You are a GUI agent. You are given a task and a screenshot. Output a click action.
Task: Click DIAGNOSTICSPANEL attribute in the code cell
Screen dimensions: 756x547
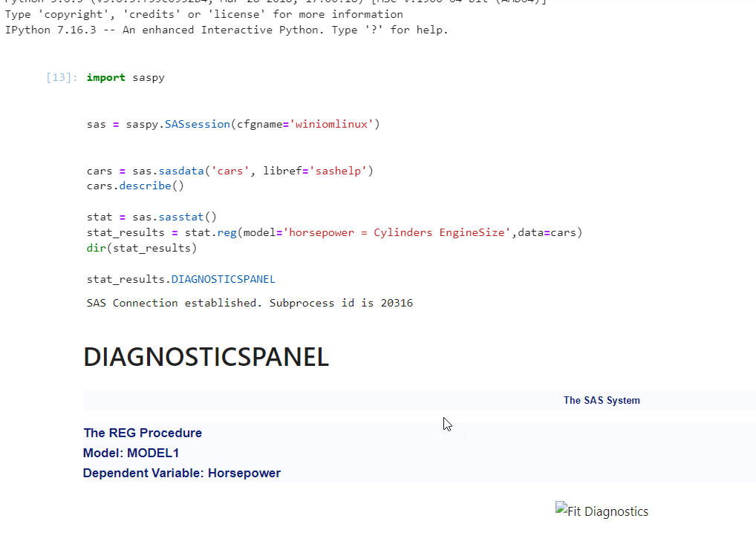223,280
